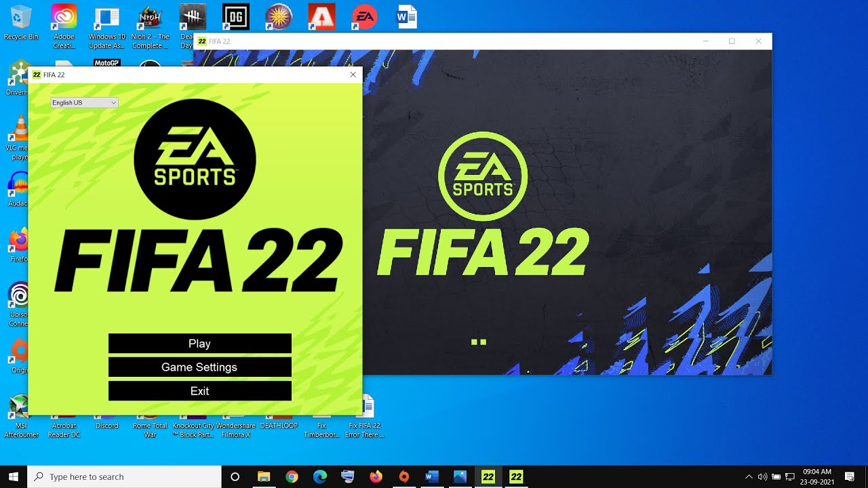Open Cortana circle on the taskbar

tap(235, 476)
